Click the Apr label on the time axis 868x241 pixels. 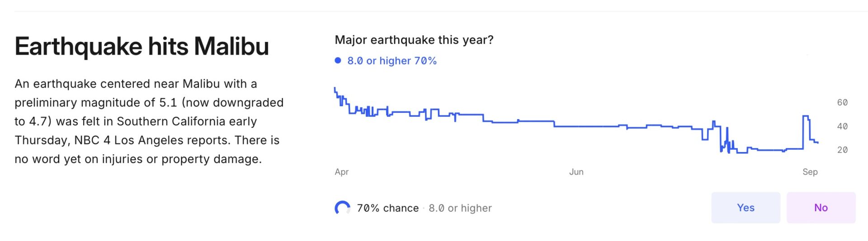pyautogui.click(x=341, y=172)
